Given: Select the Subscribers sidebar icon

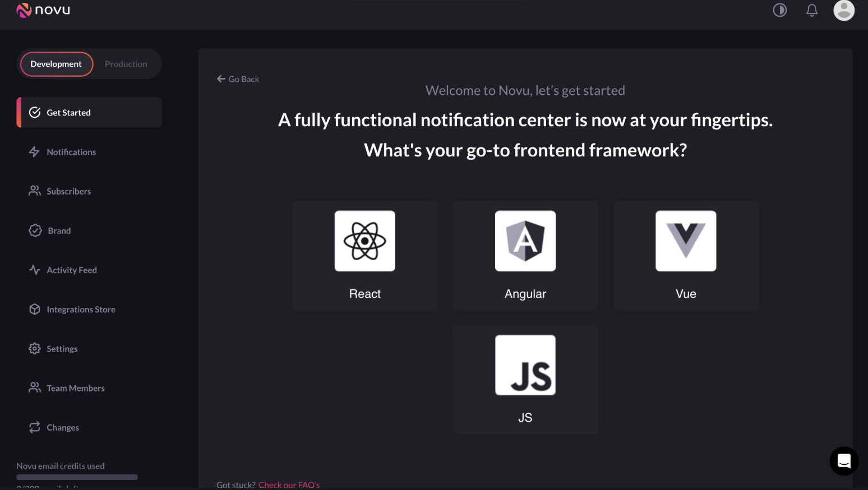Looking at the screenshot, I should point(35,191).
